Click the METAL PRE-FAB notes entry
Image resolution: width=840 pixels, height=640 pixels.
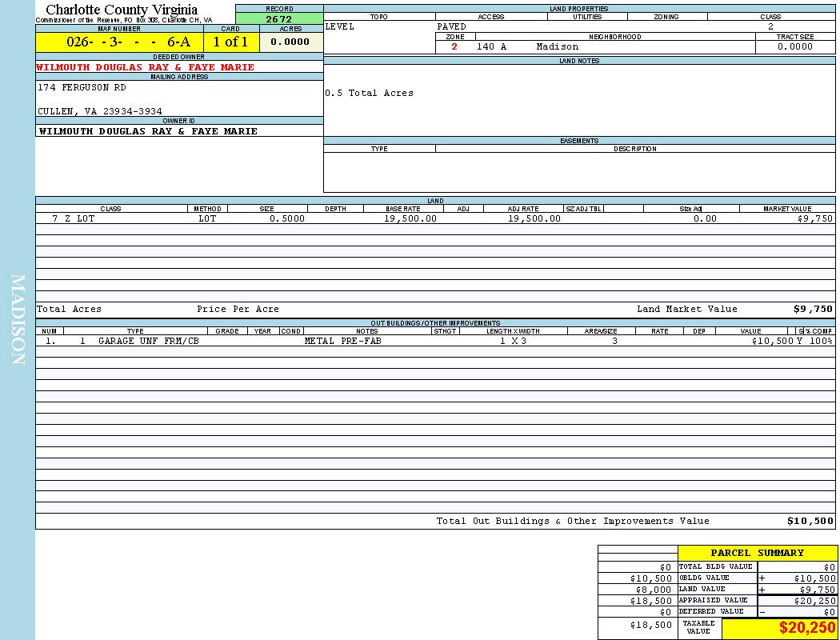[342, 341]
